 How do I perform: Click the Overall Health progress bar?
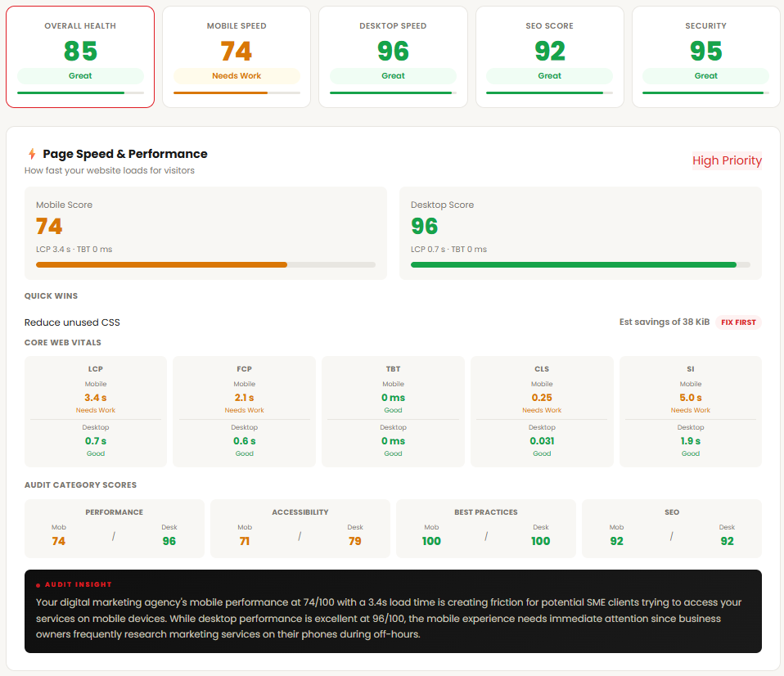80,92
